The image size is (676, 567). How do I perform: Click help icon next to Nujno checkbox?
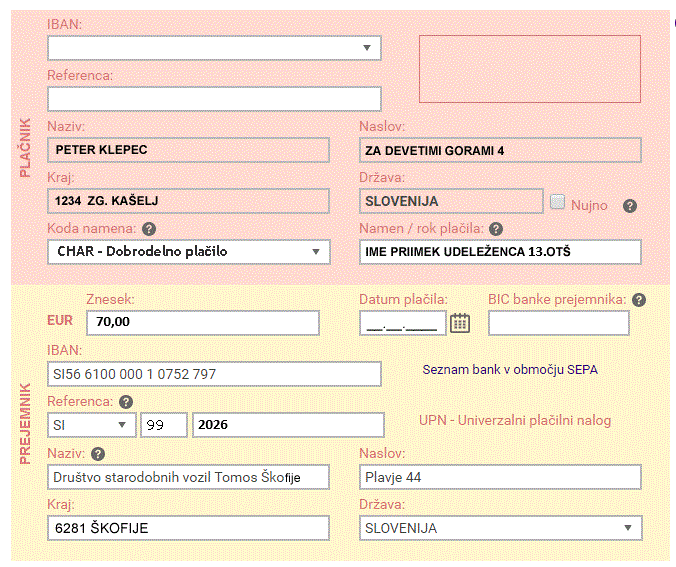pyautogui.click(x=630, y=206)
